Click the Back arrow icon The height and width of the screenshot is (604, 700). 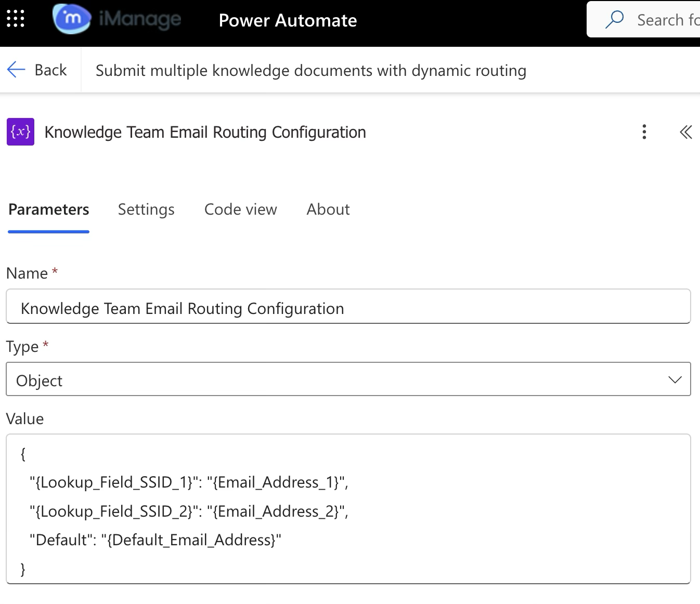point(16,70)
